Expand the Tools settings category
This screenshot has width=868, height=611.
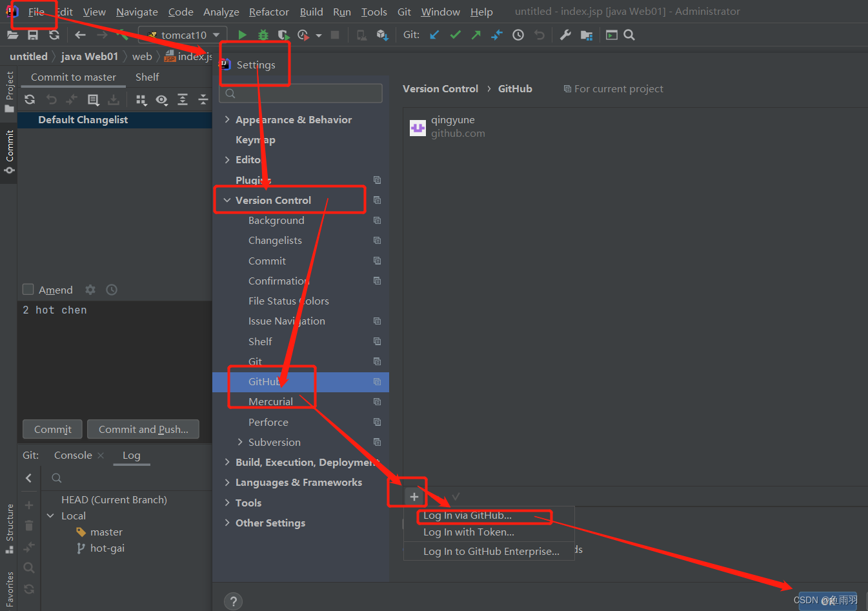227,503
